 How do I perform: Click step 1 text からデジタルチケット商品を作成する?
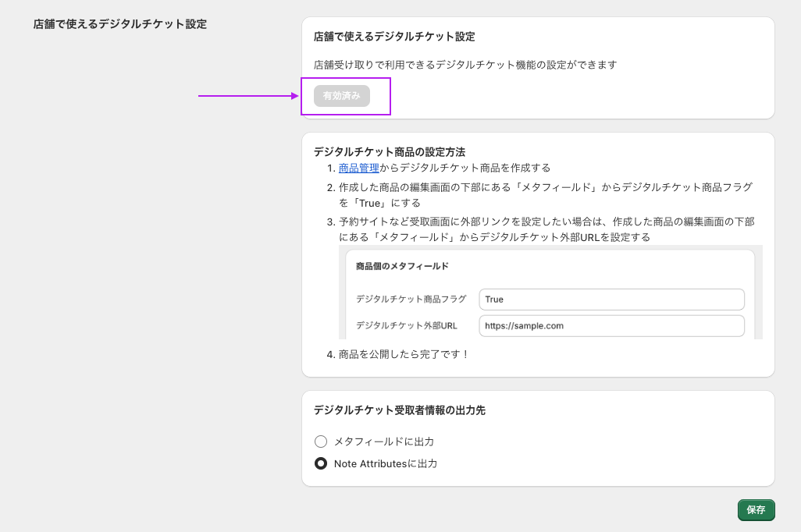click(465, 168)
